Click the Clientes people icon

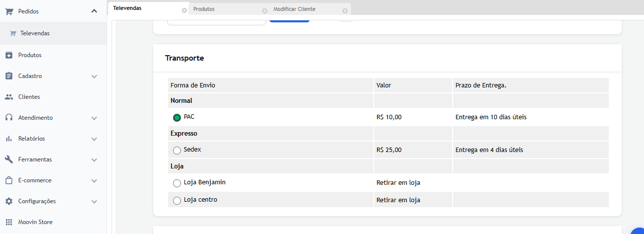click(x=9, y=97)
